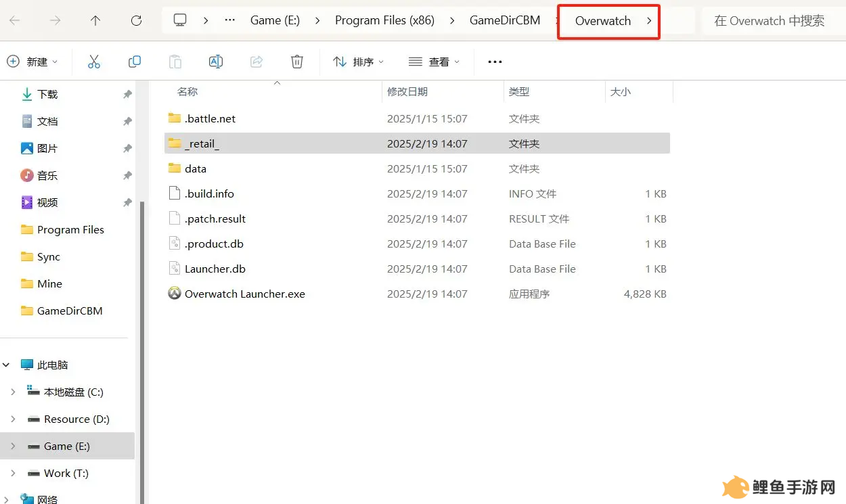Expand the 本地磁盘 (C:) tree node
The height and width of the screenshot is (504, 846).
point(13,392)
